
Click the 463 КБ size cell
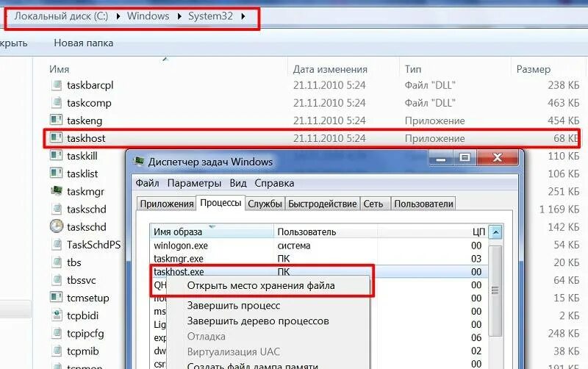[x=563, y=103]
